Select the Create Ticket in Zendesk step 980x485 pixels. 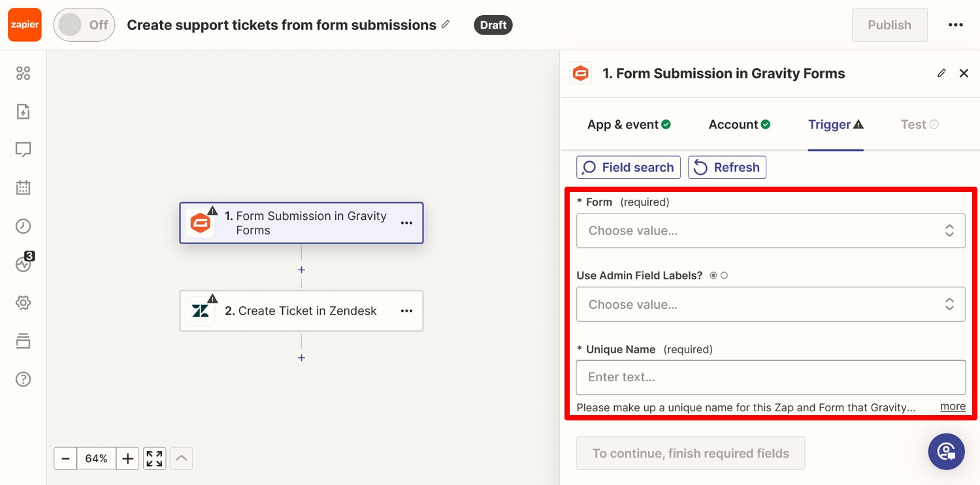coord(301,311)
